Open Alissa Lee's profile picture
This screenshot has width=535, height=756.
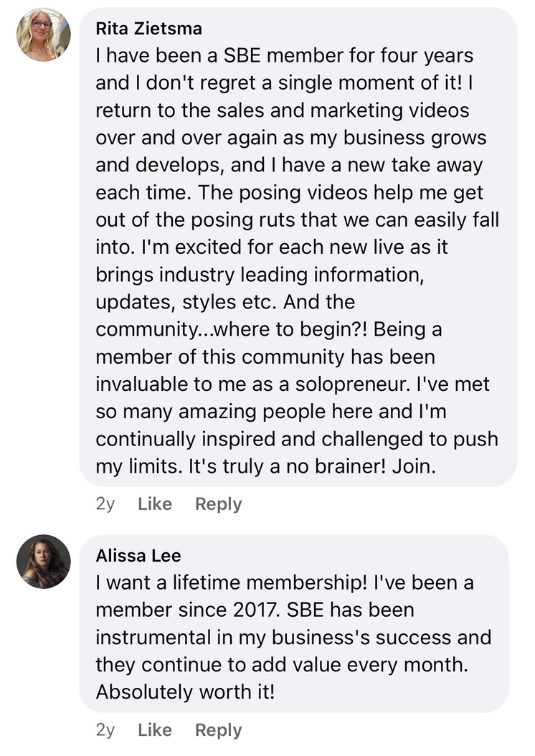(44, 562)
